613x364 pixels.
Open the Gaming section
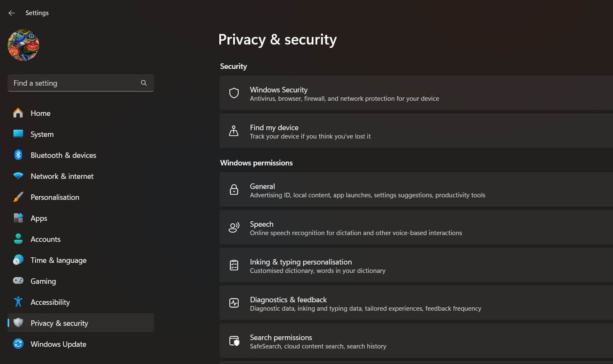point(43,281)
